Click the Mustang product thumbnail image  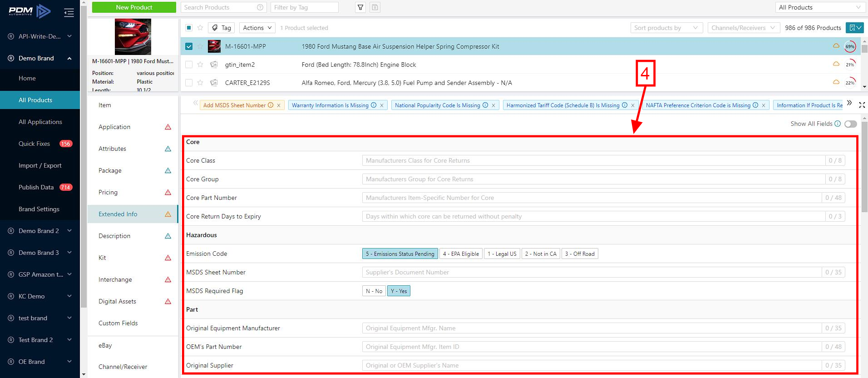[x=133, y=37]
